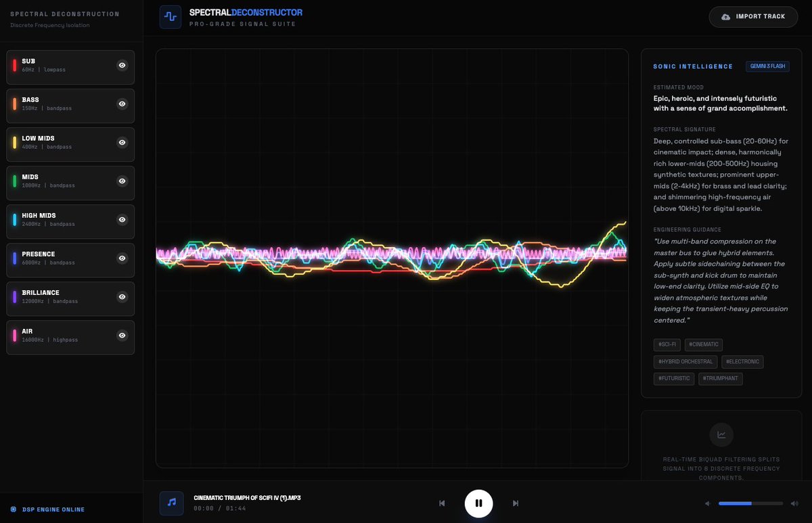Screen dimensions: 812x523
Task: Click the Import Track button
Action: pos(753,16)
